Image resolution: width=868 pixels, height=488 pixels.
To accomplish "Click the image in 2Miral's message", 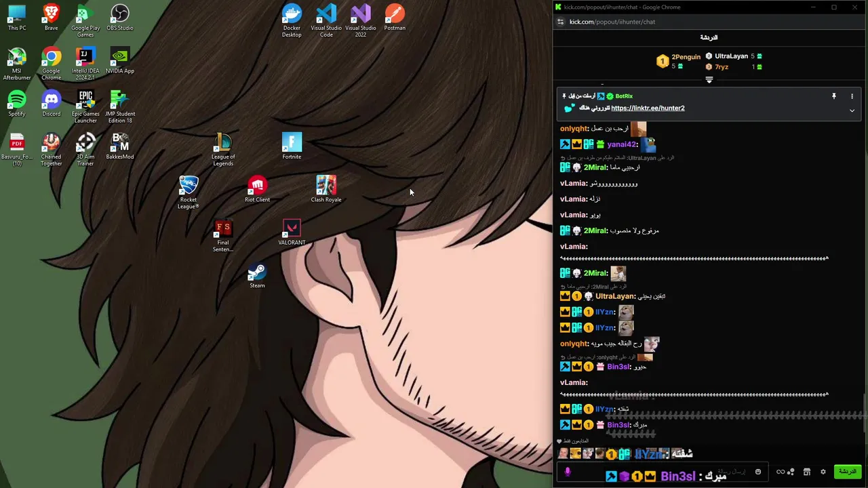I will (618, 273).
